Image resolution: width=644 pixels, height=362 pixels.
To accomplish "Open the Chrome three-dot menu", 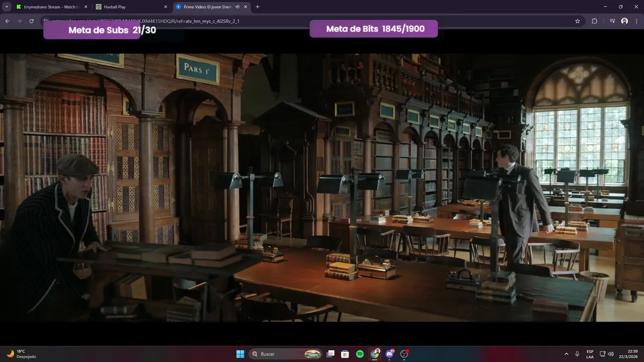I will [x=637, y=21].
